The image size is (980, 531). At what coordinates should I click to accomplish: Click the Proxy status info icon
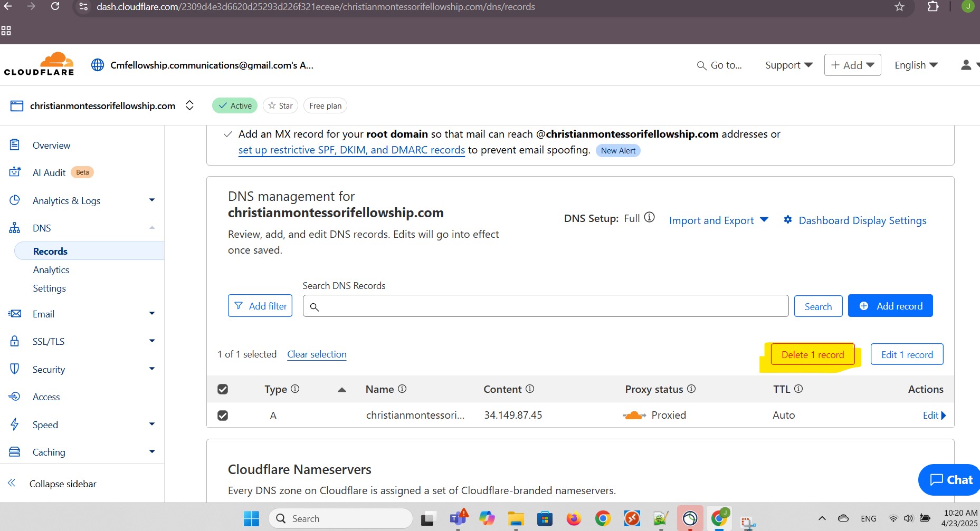tap(691, 389)
